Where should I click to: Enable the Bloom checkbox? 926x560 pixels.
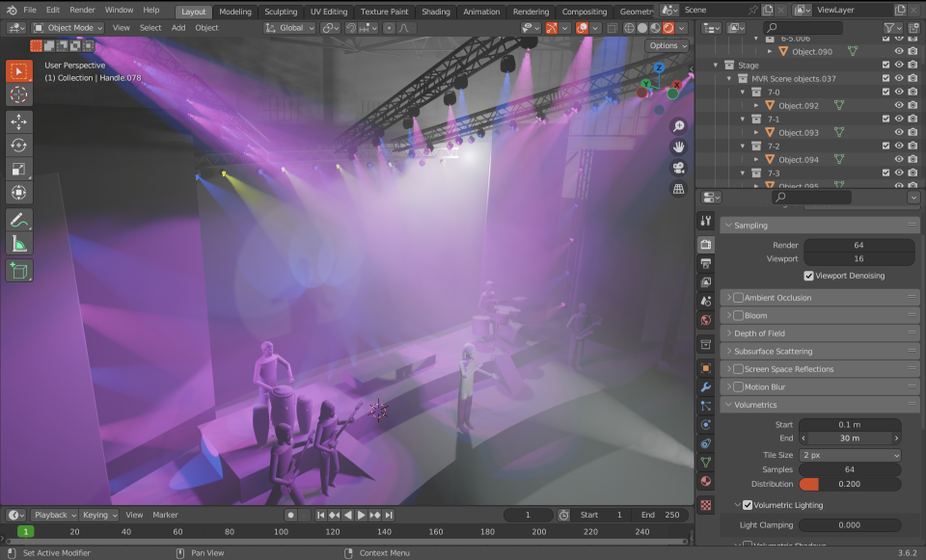click(x=738, y=315)
